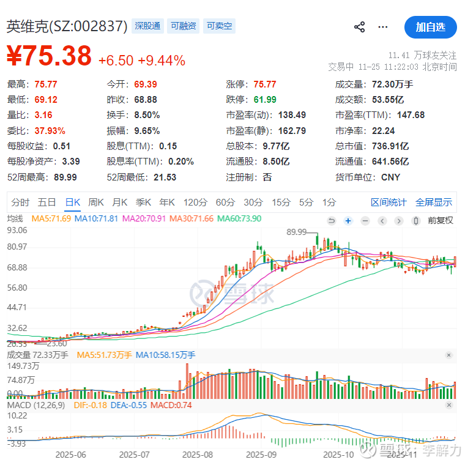This screenshot has height=465, width=476.
Task: Click the chart reset undo arrow icon
Action: tap(332, 221)
